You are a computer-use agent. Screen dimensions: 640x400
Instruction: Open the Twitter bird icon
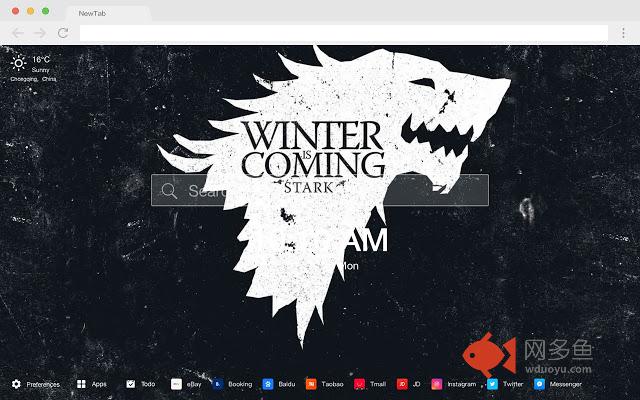492,384
